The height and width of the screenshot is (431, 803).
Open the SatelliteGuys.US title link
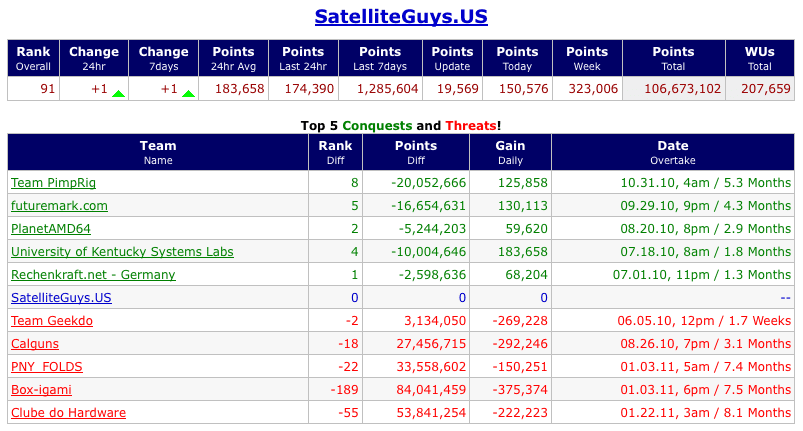[x=401, y=16]
